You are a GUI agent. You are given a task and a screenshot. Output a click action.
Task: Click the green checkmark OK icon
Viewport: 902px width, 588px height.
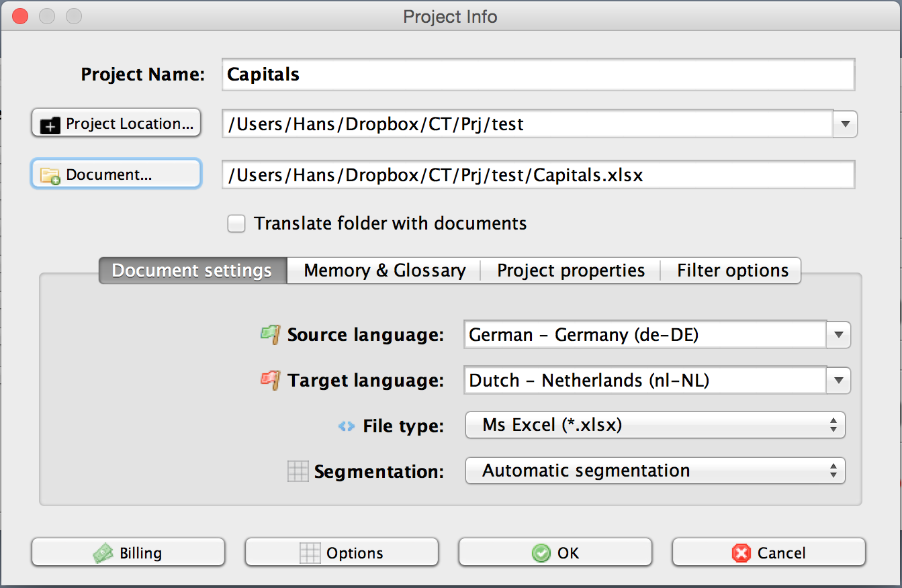541,553
